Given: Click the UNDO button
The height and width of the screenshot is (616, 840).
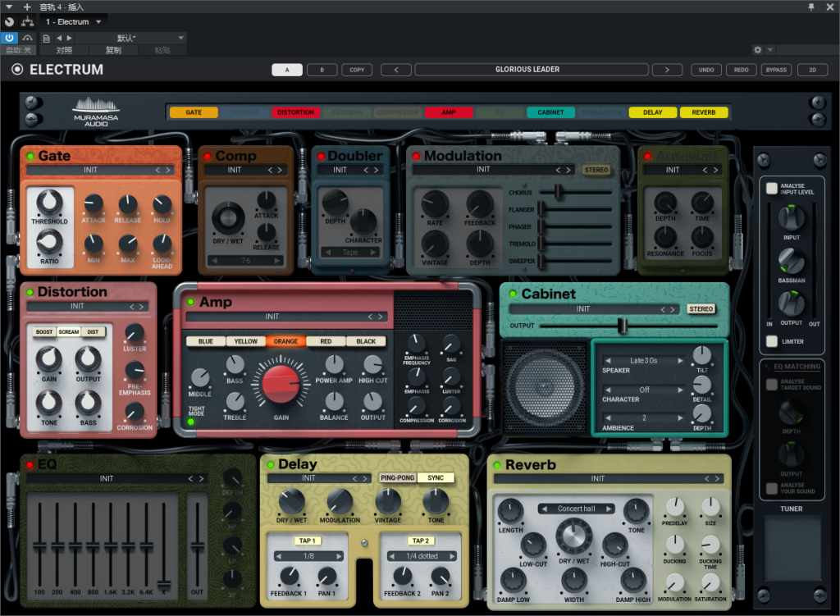Looking at the screenshot, I should (x=706, y=70).
